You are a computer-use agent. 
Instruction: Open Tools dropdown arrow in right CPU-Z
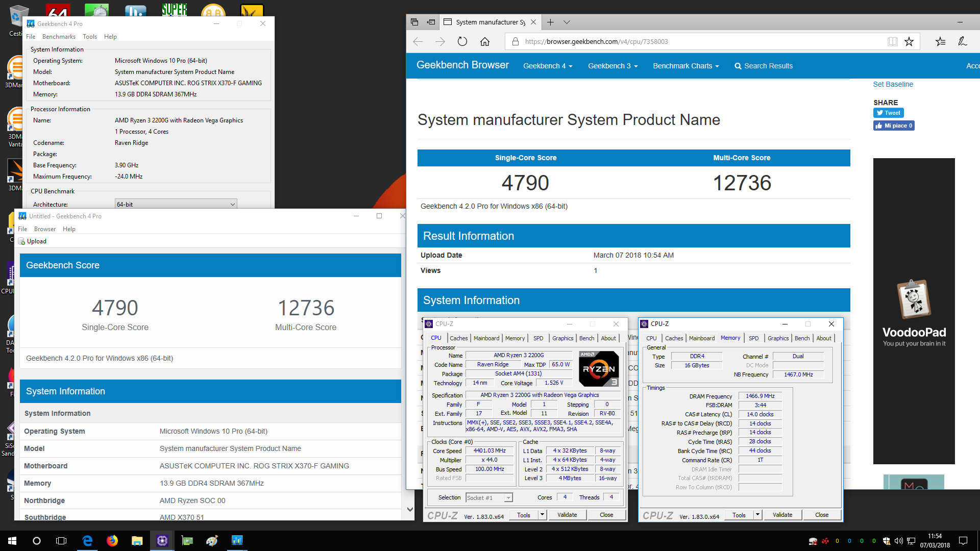click(757, 515)
